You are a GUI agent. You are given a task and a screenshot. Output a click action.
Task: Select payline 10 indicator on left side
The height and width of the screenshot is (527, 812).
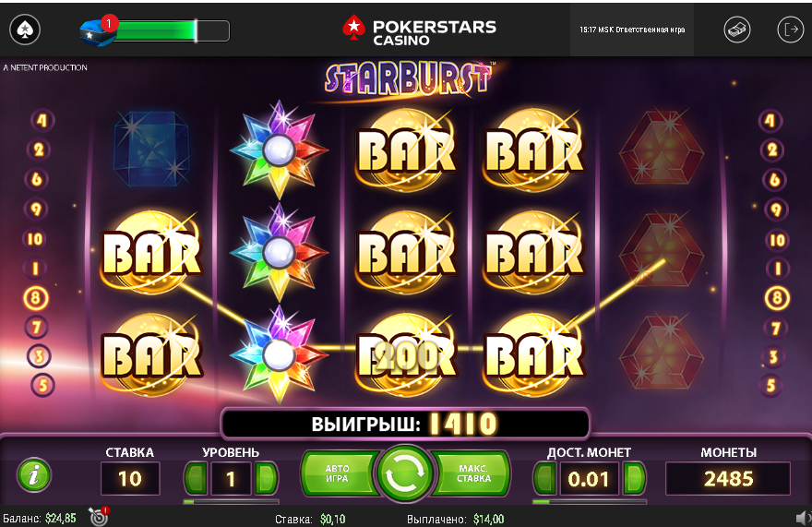pos(35,239)
